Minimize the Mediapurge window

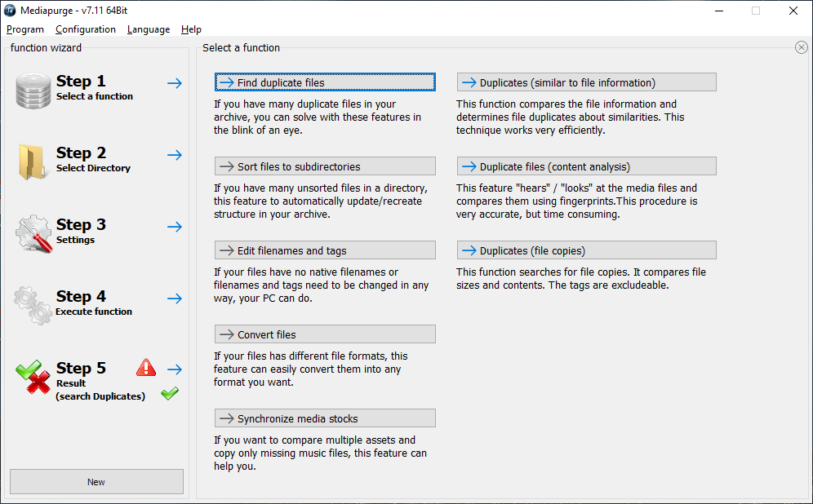point(719,11)
